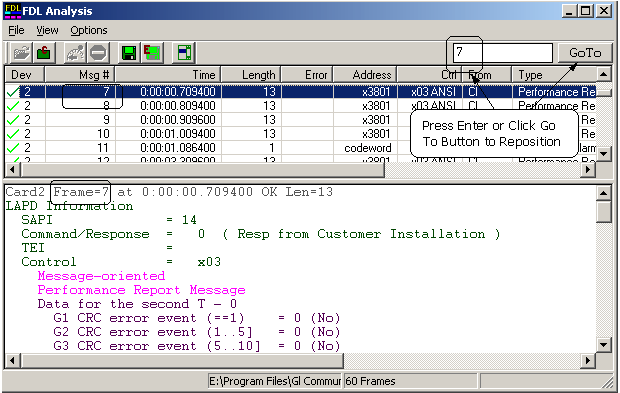Image resolution: width=620 pixels, height=393 pixels.
Task: Click the decode pane vertical scrollbar thumb
Action: point(603,212)
